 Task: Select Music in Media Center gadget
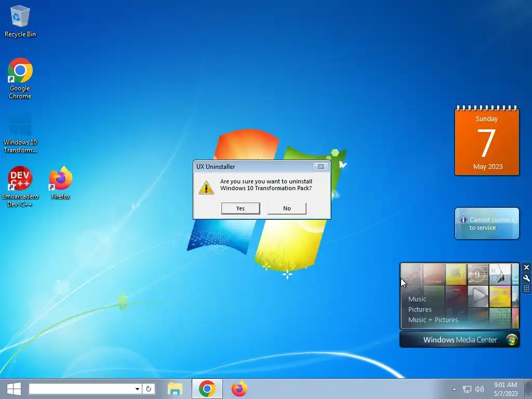tap(417, 299)
